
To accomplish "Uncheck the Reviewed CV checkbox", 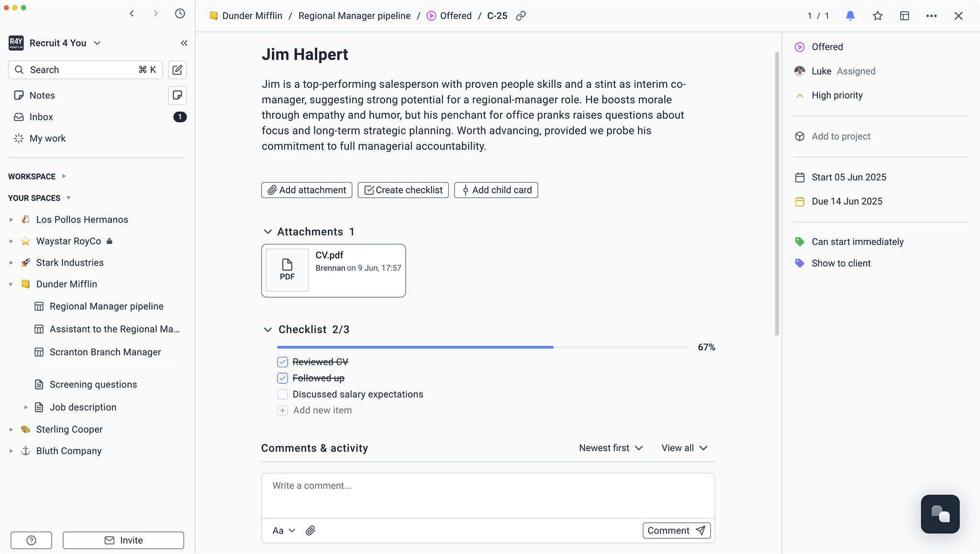I will click(x=283, y=362).
